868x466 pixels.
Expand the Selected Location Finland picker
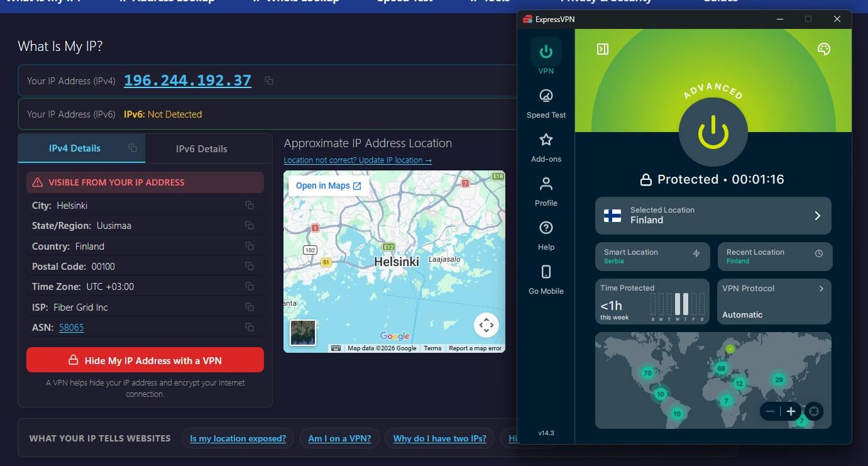tap(713, 216)
